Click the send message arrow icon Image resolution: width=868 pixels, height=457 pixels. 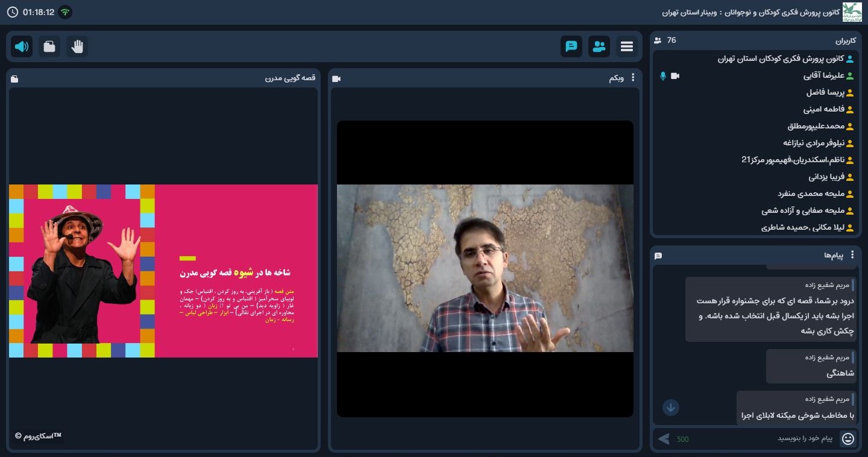tap(664, 439)
